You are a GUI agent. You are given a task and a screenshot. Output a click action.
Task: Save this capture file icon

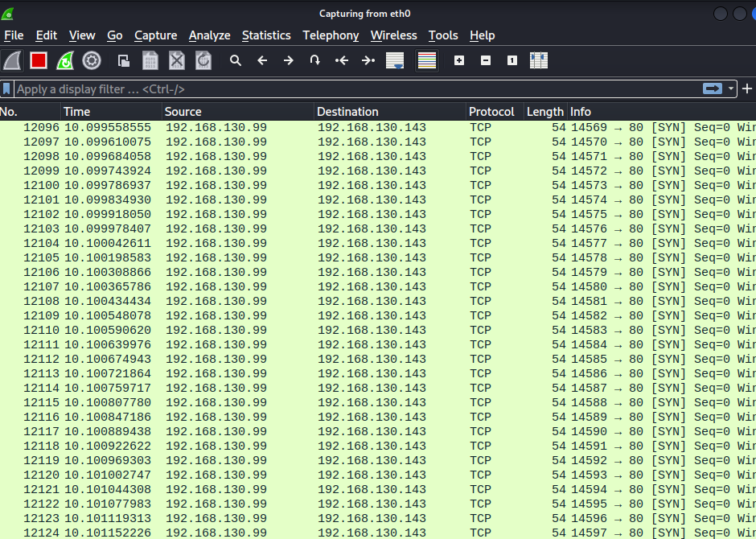tap(150, 61)
